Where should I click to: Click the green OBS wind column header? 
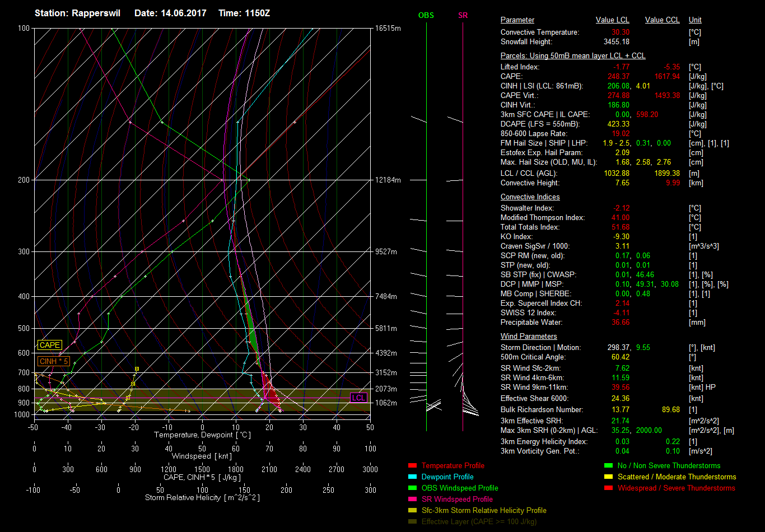click(x=426, y=15)
